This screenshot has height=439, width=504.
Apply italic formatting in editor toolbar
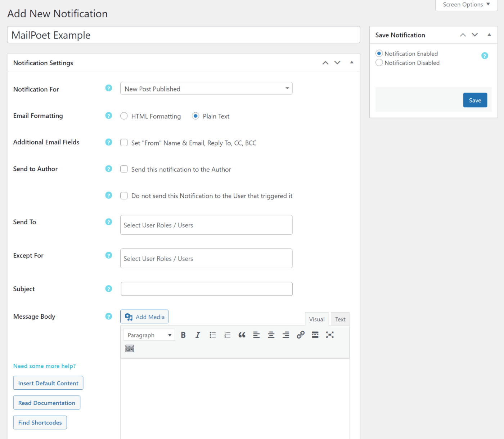point(198,335)
